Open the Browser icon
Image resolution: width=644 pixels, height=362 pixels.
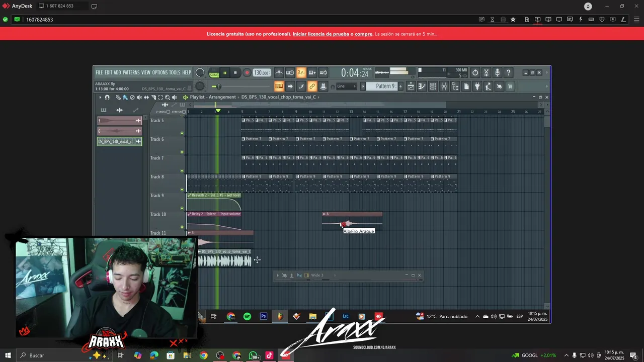pos(455,86)
